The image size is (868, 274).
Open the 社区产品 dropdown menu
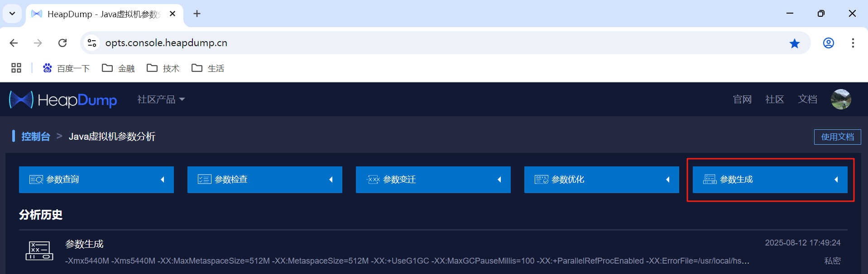161,99
